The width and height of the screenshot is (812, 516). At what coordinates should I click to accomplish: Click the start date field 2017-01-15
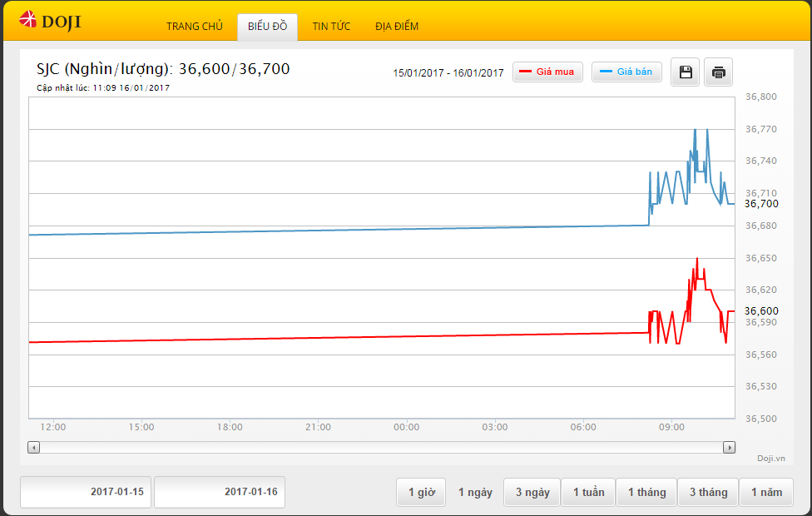click(x=86, y=492)
